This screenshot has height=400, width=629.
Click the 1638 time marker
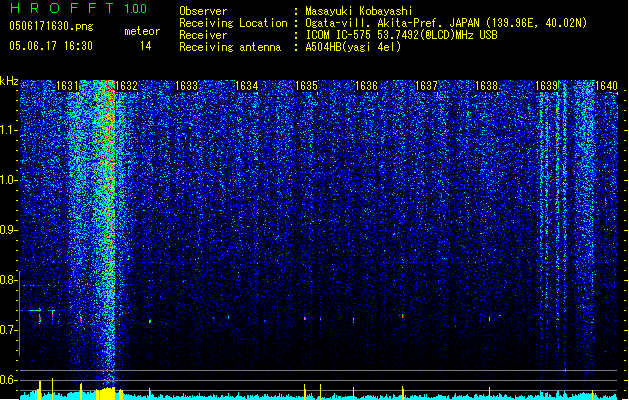click(486, 86)
